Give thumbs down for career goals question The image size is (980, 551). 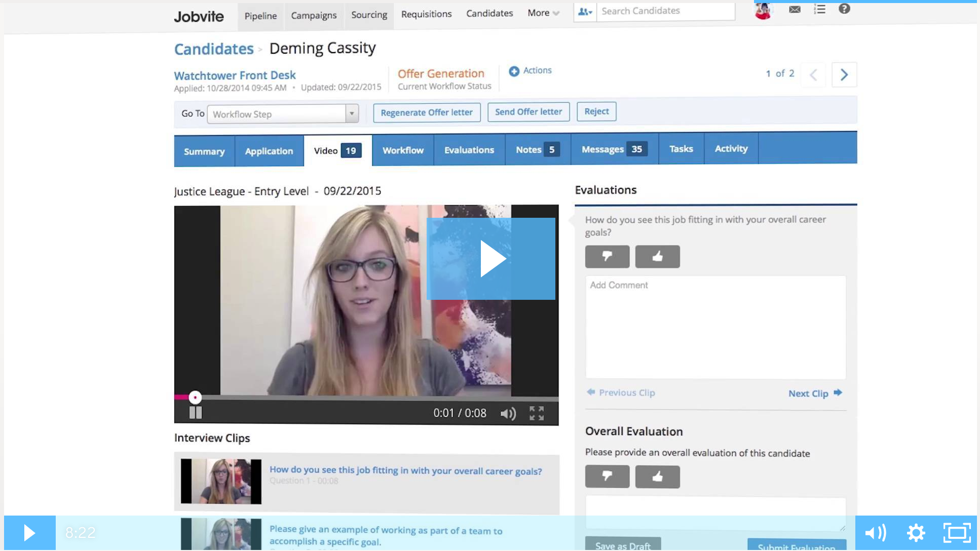pyautogui.click(x=607, y=257)
